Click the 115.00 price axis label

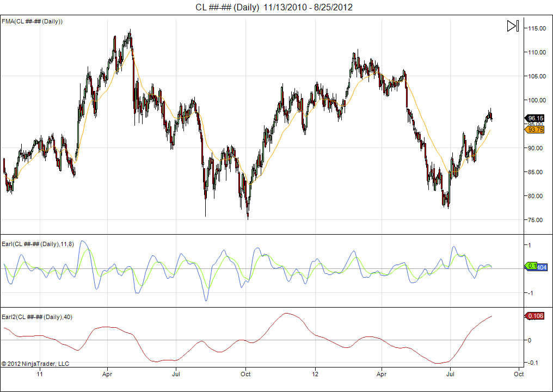point(537,28)
